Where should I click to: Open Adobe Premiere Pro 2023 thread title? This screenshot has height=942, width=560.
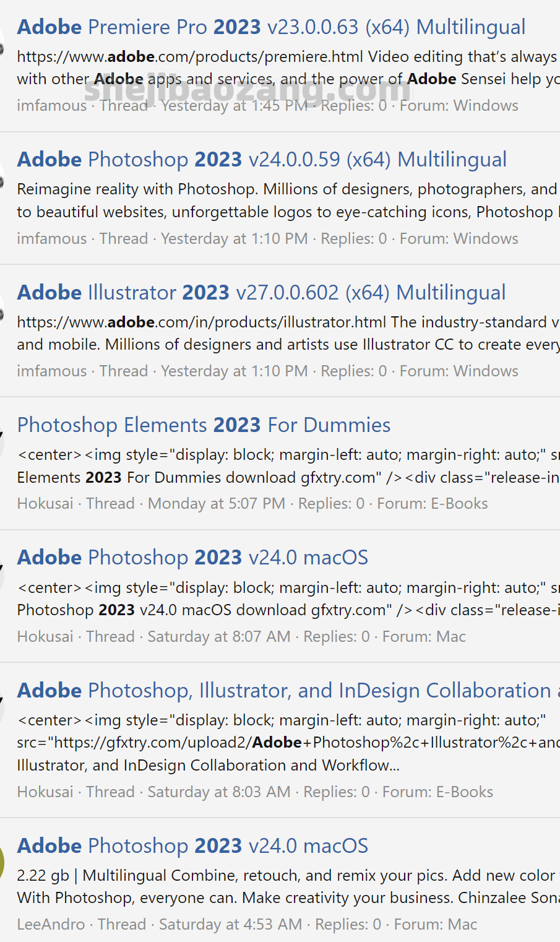tap(271, 27)
